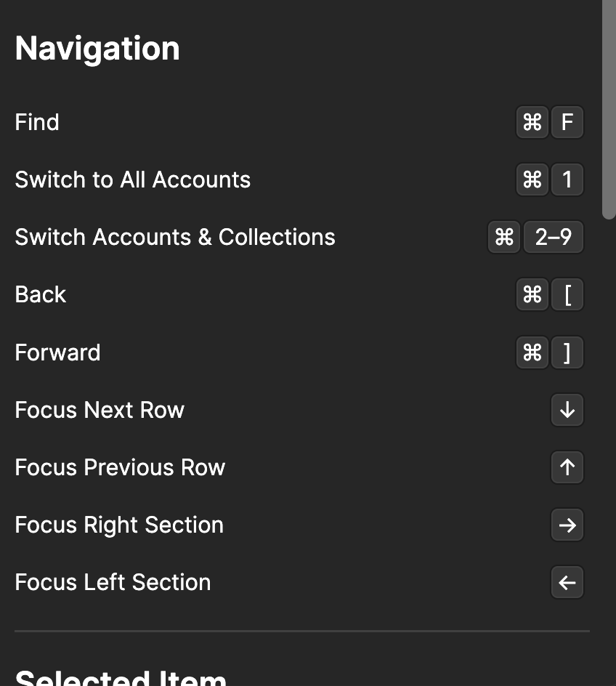This screenshot has width=616, height=686.
Task: Click the Navigation section heading
Action: tap(97, 49)
